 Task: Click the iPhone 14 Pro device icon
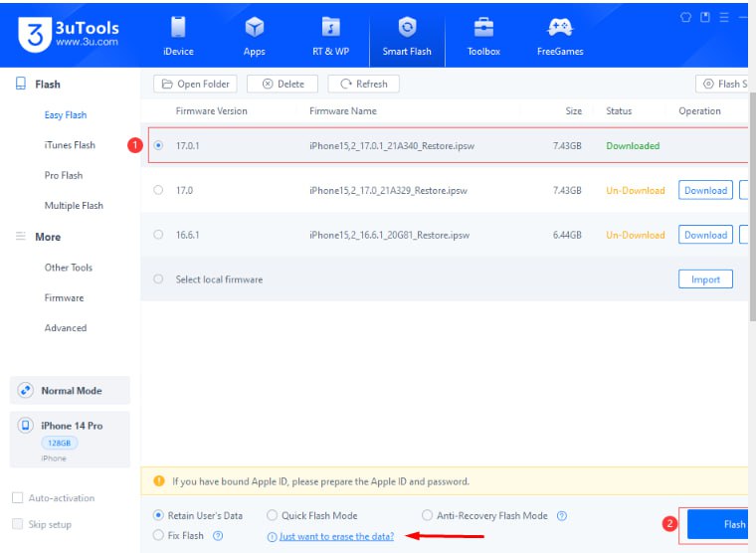tap(25, 426)
